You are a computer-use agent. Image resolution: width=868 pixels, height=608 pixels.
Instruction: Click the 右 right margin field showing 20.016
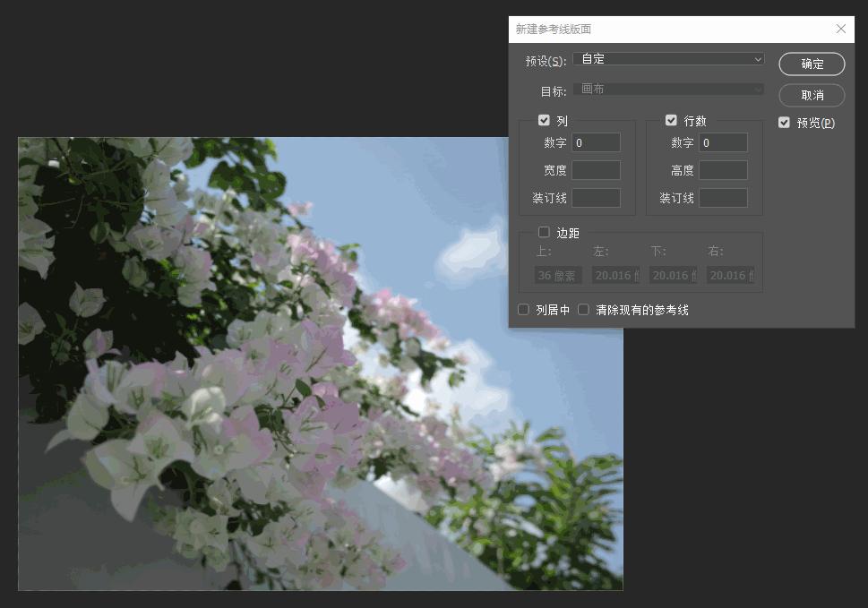(x=731, y=275)
